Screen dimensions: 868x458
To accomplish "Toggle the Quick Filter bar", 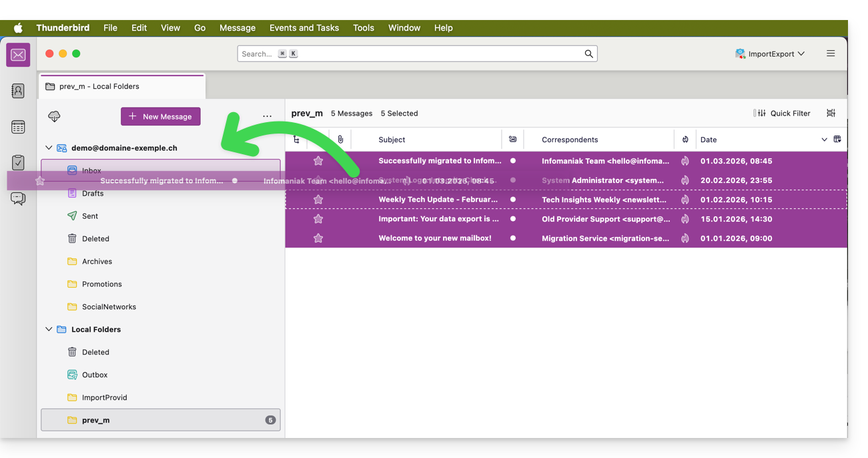I will tap(782, 113).
